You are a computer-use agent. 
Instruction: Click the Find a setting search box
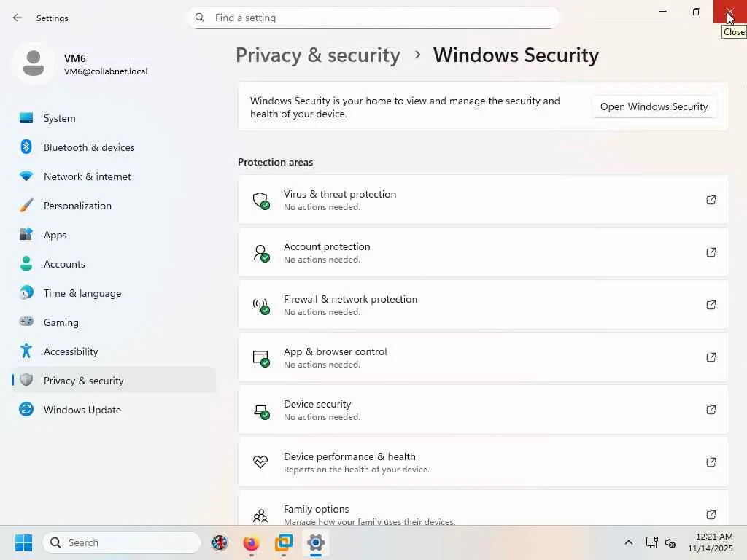pos(373,17)
